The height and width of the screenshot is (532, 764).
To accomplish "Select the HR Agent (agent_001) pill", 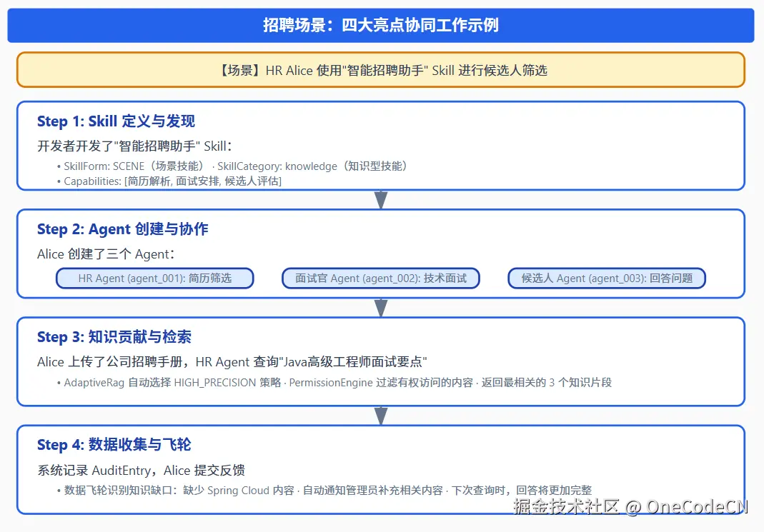I will pyautogui.click(x=154, y=278).
